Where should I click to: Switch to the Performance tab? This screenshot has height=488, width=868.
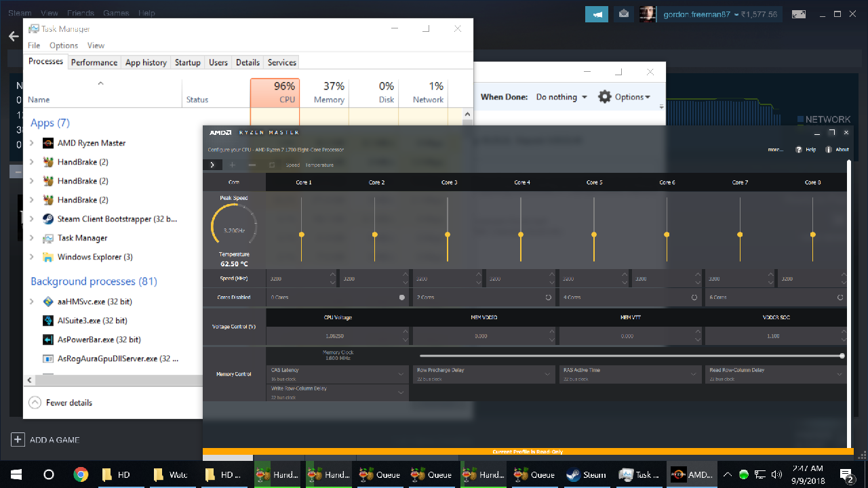[x=94, y=62]
